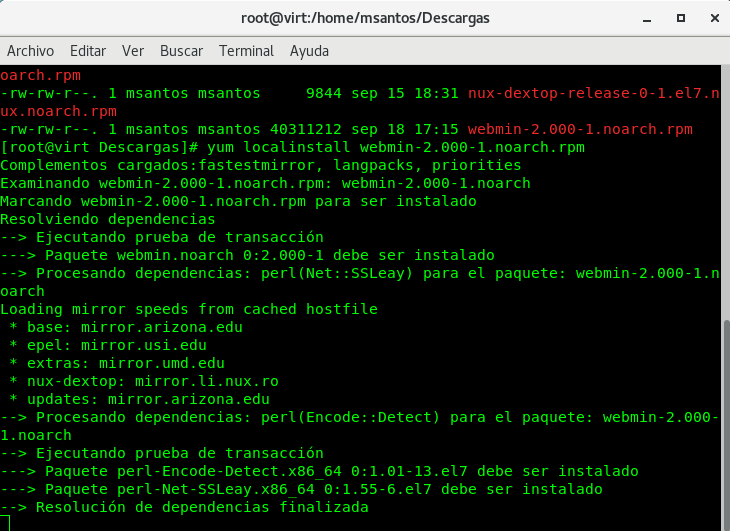Click the vertical scrollbar thumb

[726, 424]
